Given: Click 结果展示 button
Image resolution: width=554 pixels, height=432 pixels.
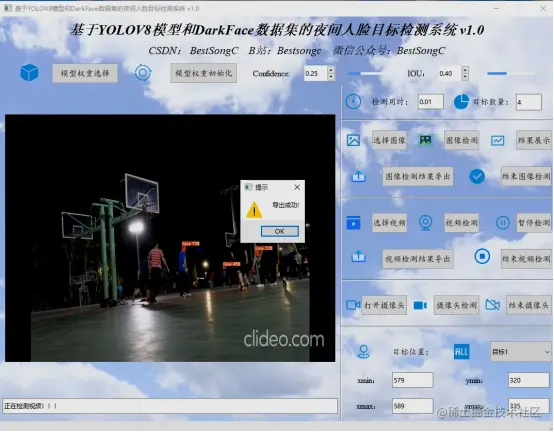Looking at the screenshot, I should (534, 140).
